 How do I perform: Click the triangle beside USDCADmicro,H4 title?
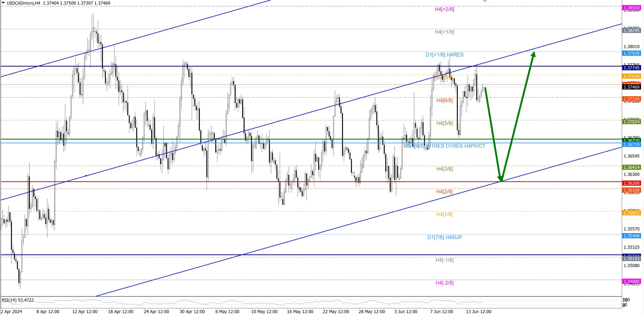(x=3, y=3)
